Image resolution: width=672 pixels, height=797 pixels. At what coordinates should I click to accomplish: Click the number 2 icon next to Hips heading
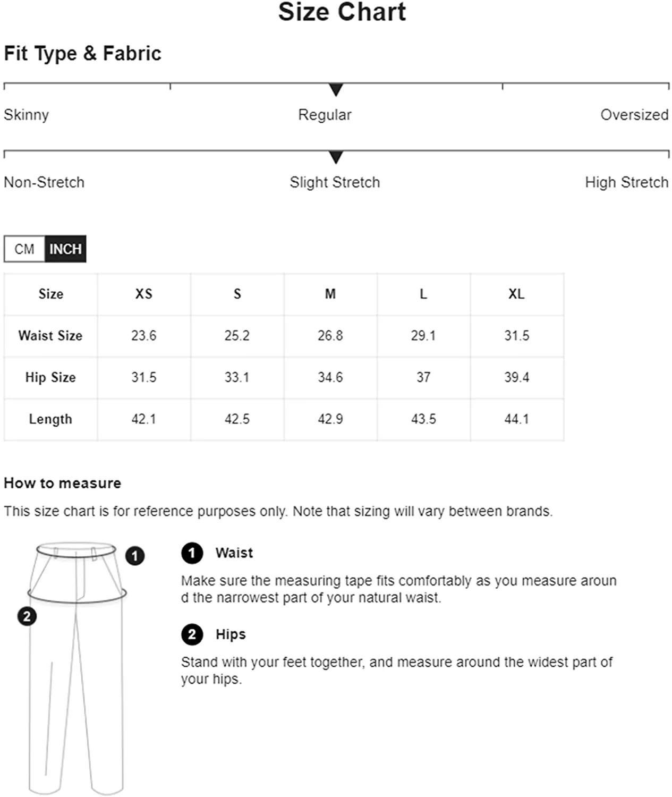[192, 634]
